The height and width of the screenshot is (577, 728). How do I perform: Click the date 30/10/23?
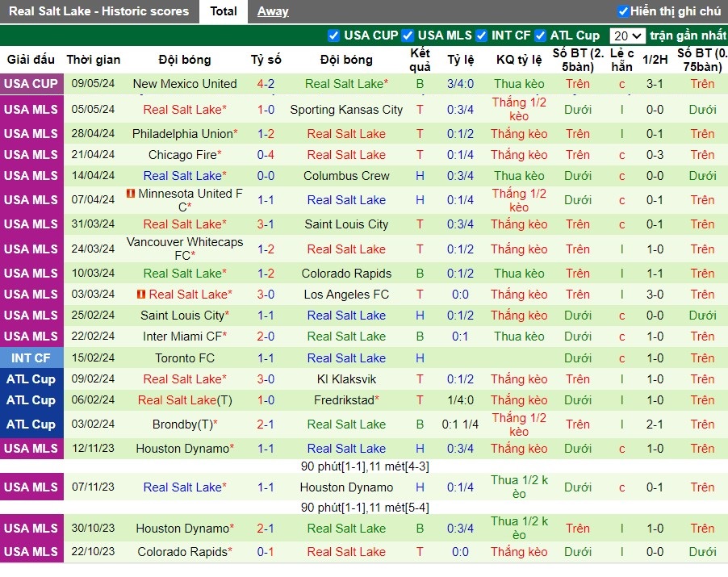(93, 529)
